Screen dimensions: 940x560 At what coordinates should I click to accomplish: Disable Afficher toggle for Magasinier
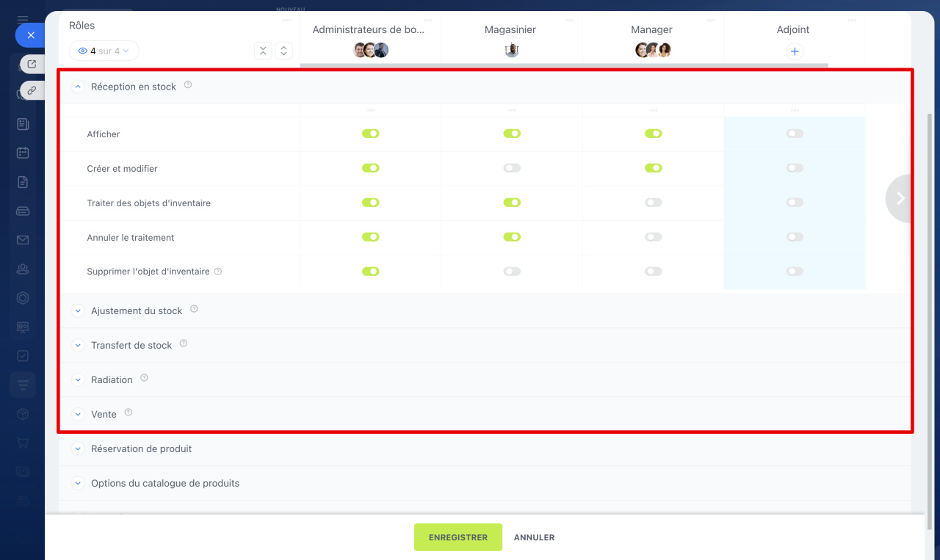[x=512, y=134]
